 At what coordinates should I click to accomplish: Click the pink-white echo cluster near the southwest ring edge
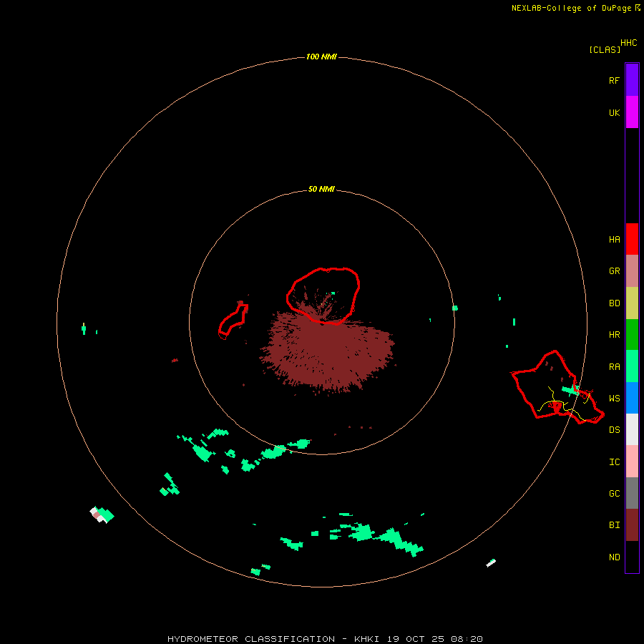(102, 514)
